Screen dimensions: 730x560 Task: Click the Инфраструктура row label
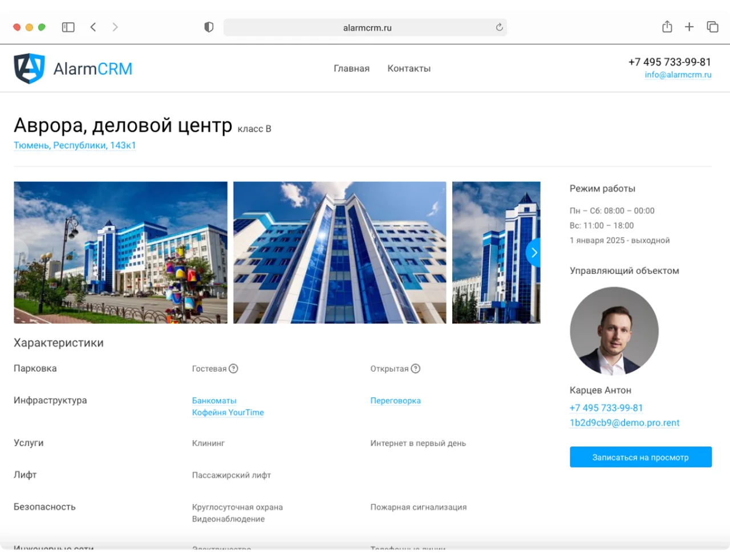(50, 400)
